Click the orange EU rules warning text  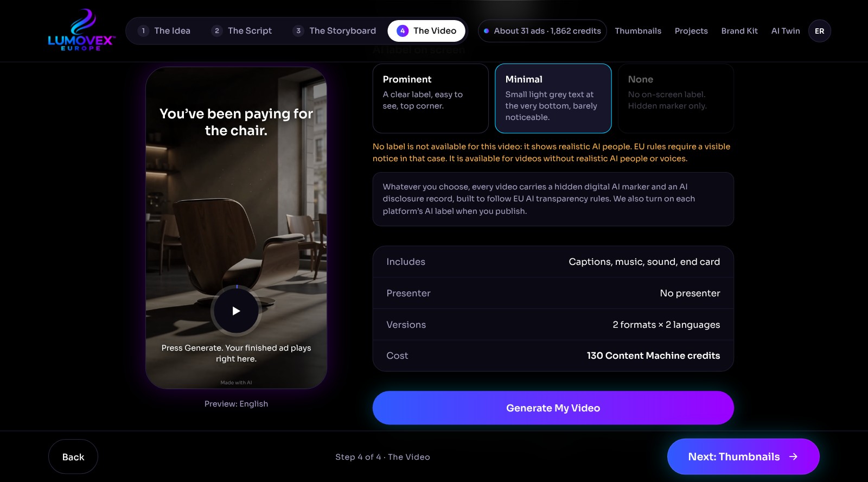551,153
